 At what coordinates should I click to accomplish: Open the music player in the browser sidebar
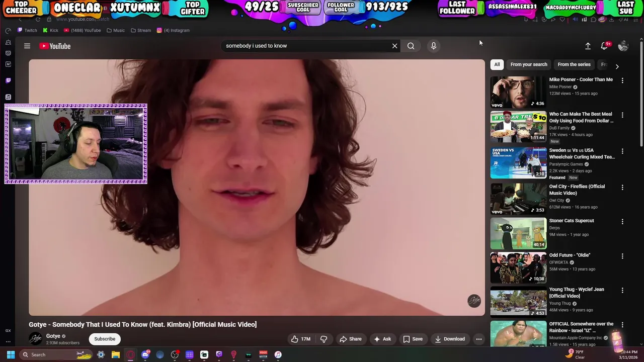coord(8,97)
